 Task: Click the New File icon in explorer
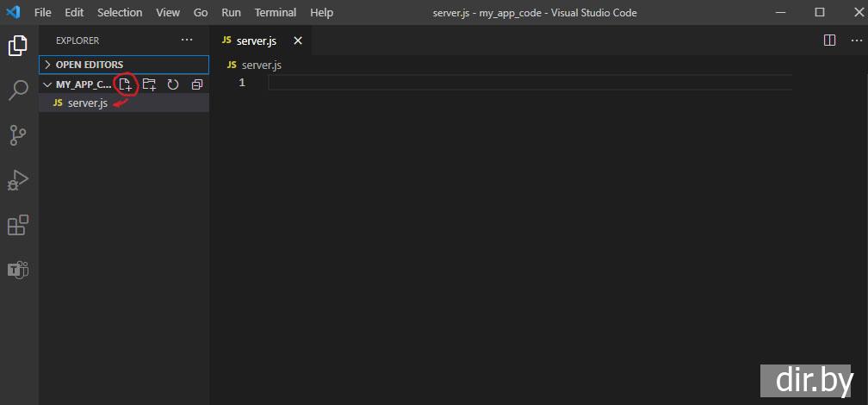(126, 84)
